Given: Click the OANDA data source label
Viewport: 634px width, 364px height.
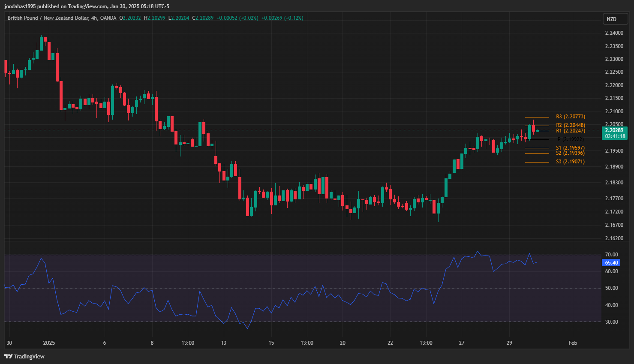Looking at the screenshot, I should click(108, 18).
